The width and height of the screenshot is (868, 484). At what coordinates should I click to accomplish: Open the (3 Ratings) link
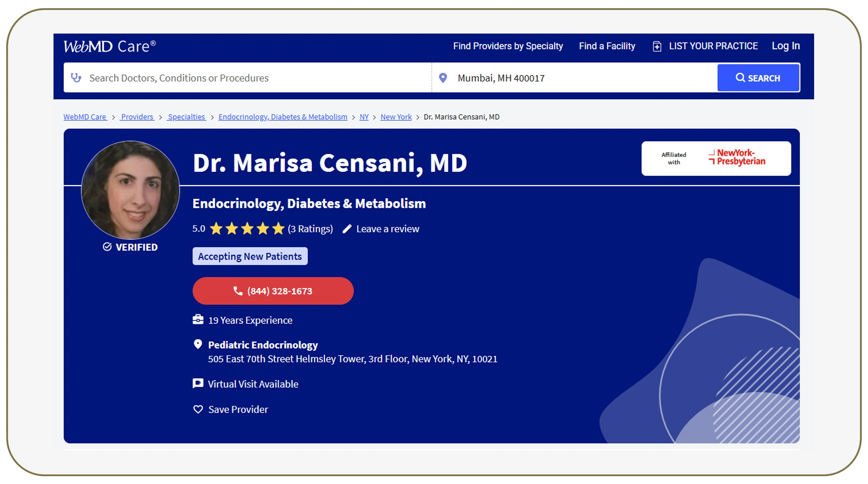pyautogui.click(x=310, y=229)
